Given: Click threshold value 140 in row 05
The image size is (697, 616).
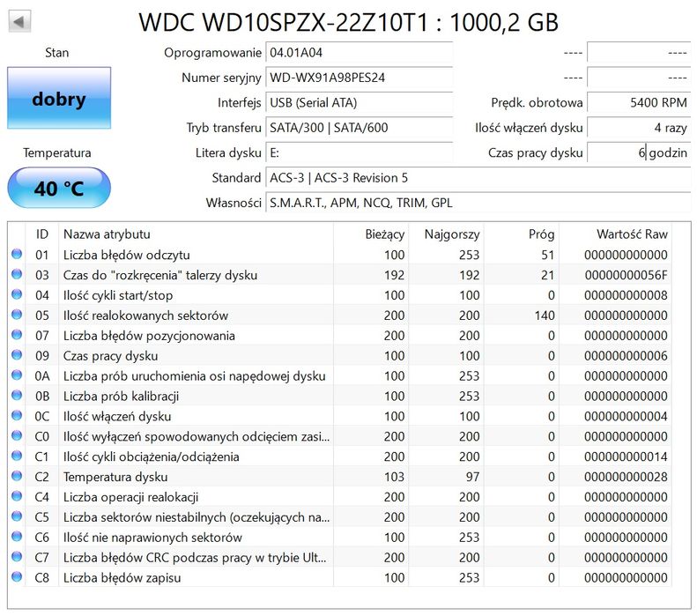Looking at the screenshot, I should coord(545,315).
